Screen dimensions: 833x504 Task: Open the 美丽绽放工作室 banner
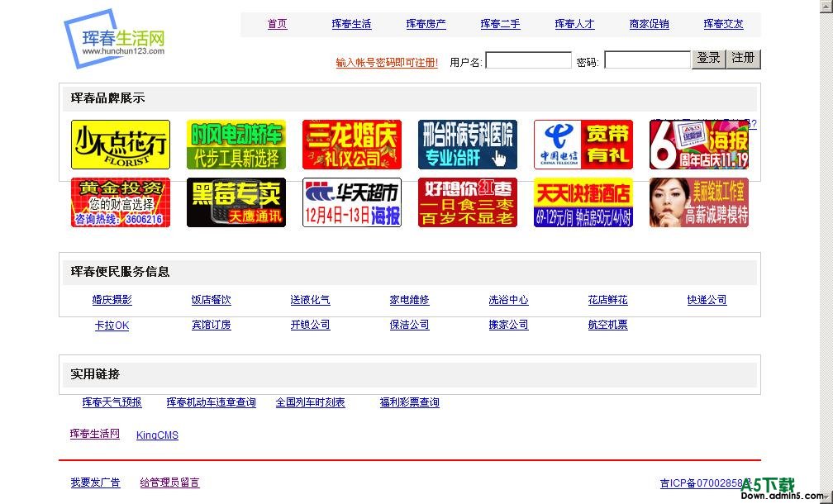tap(699, 202)
